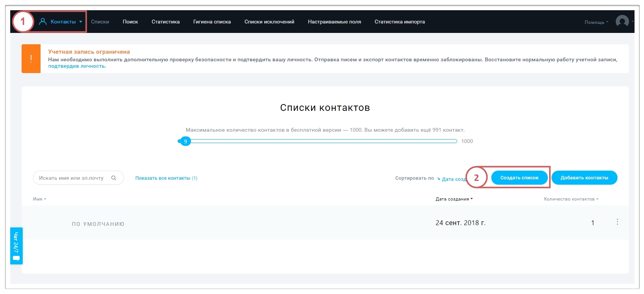Sort lists by Имя column
This screenshot has height=294, width=644.
pos(39,199)
